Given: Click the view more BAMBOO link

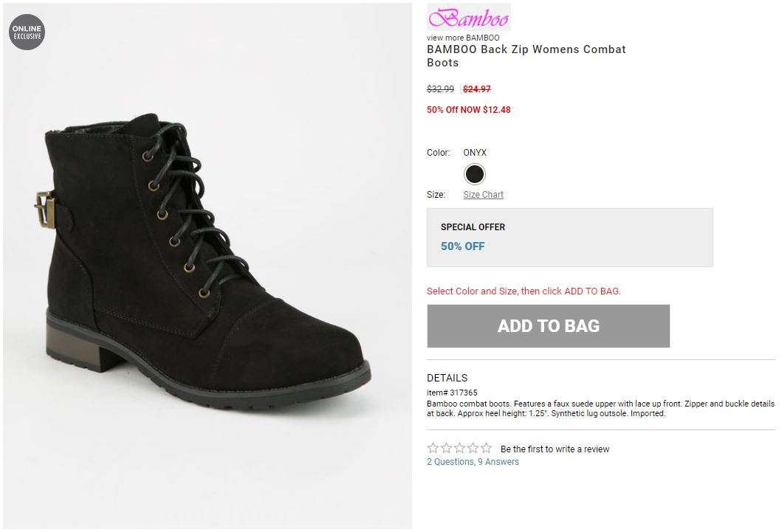Looking at the screenshot, I should 463,38.
